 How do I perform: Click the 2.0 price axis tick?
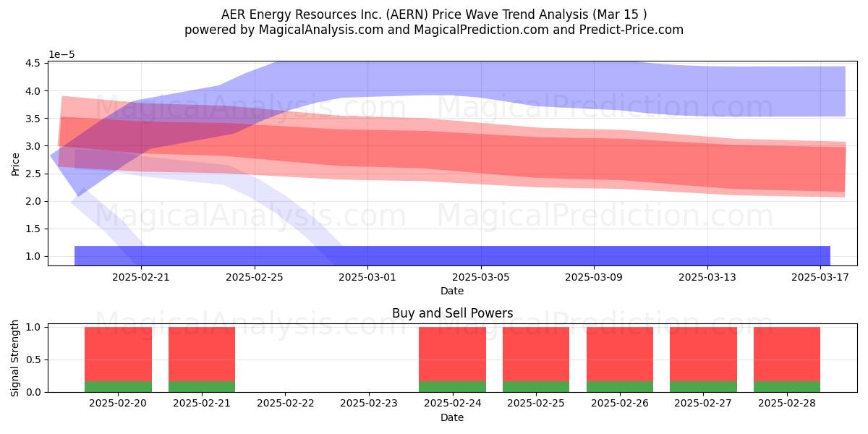[x=34, y=201]
